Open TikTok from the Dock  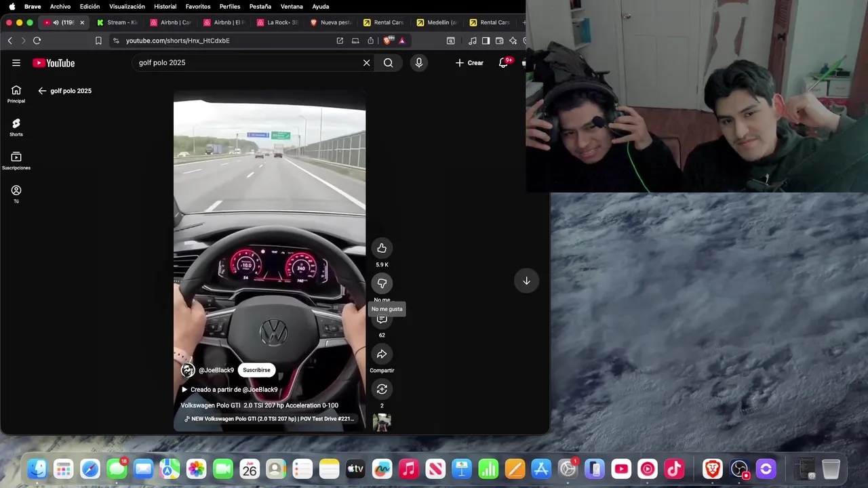[x=674, y=469]
